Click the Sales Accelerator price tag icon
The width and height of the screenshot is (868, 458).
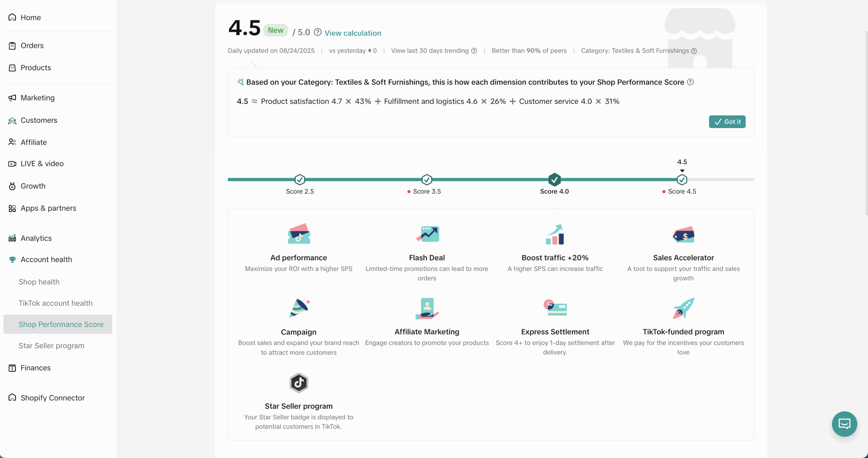pyautogui.click(x=684, y=234)
